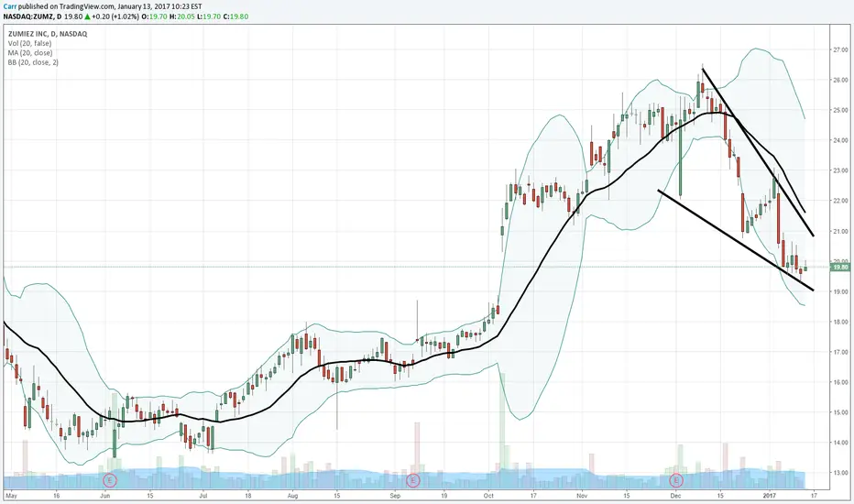The height and width of the screenshot is (504, 854).
Task: Click the 19 date axis label
Action: click(443, 496)
